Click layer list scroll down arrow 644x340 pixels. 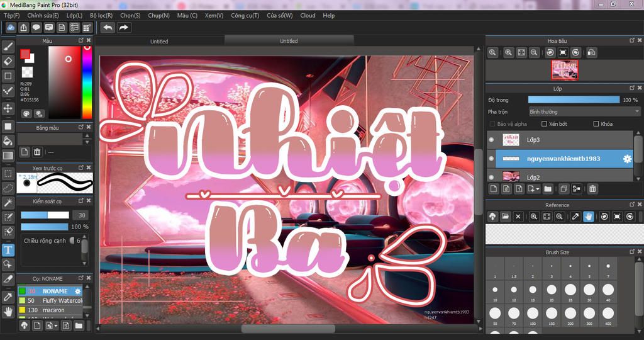638,178
